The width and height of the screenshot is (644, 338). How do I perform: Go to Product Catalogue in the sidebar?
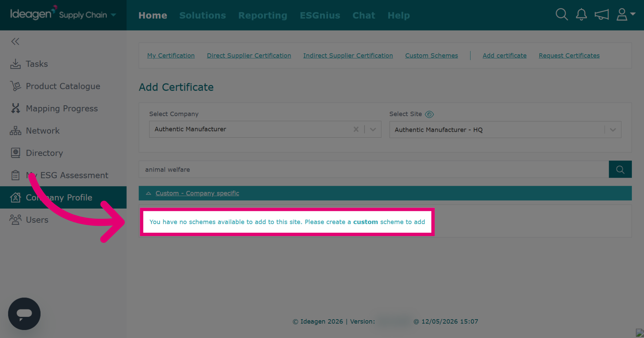tap(63, 86)
